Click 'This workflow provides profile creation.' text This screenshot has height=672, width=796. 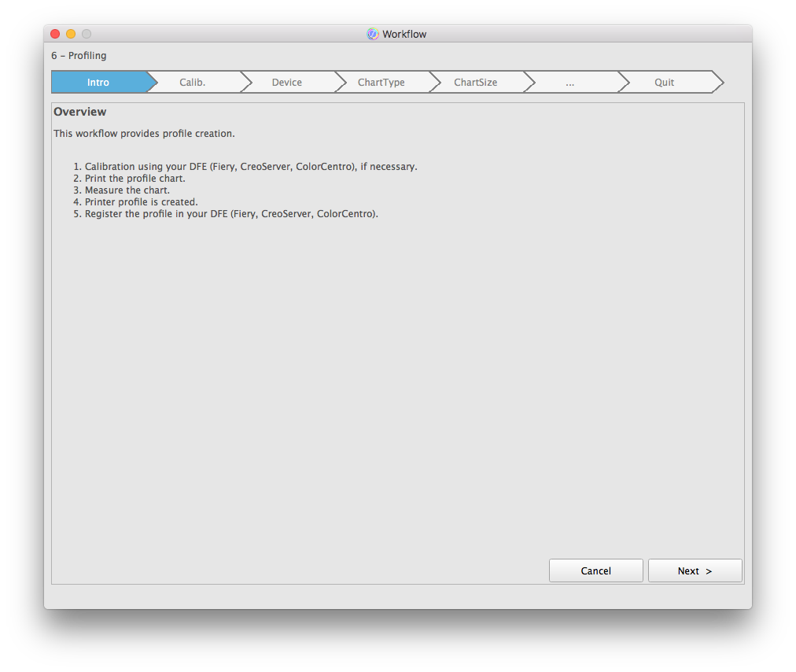(x=144, y=134)
